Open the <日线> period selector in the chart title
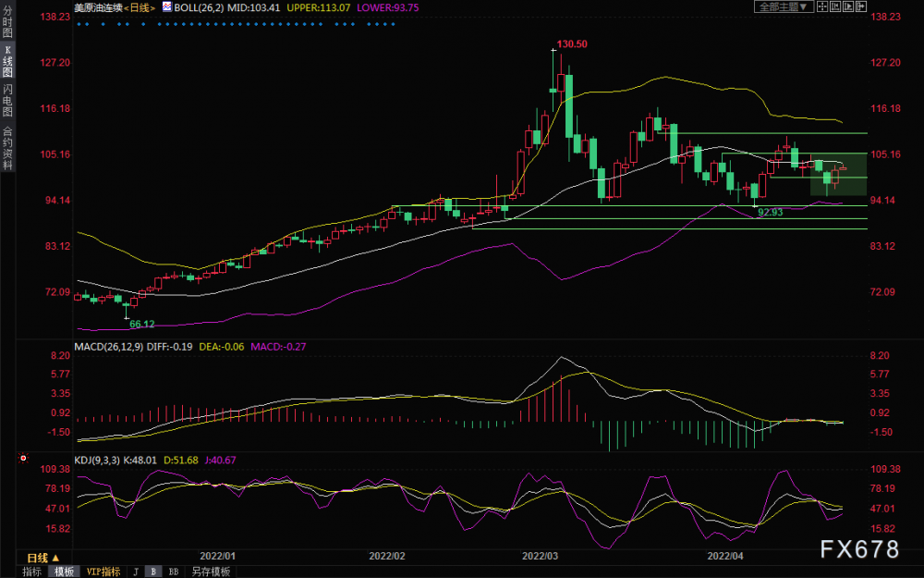The width and height of the screenshot is (924, 578). 140,7
